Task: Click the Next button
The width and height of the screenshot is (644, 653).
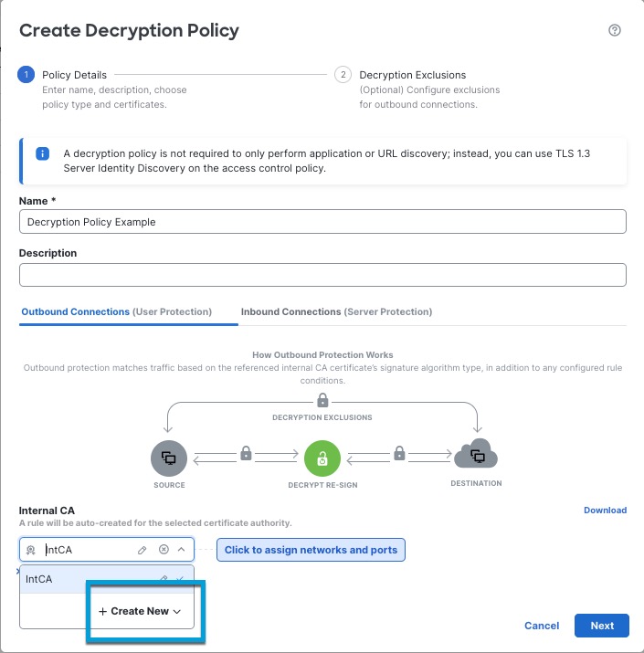Action: tap(601, 626)
